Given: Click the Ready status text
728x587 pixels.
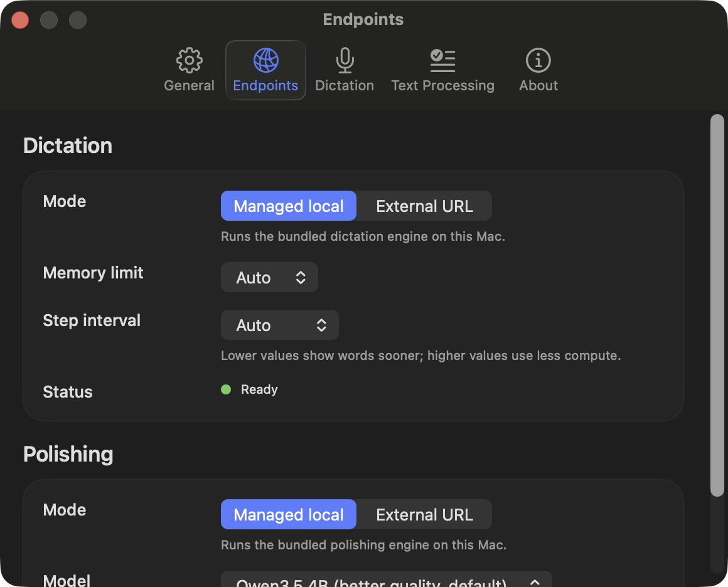Looking at the screenshot, I should pos(259,389).
